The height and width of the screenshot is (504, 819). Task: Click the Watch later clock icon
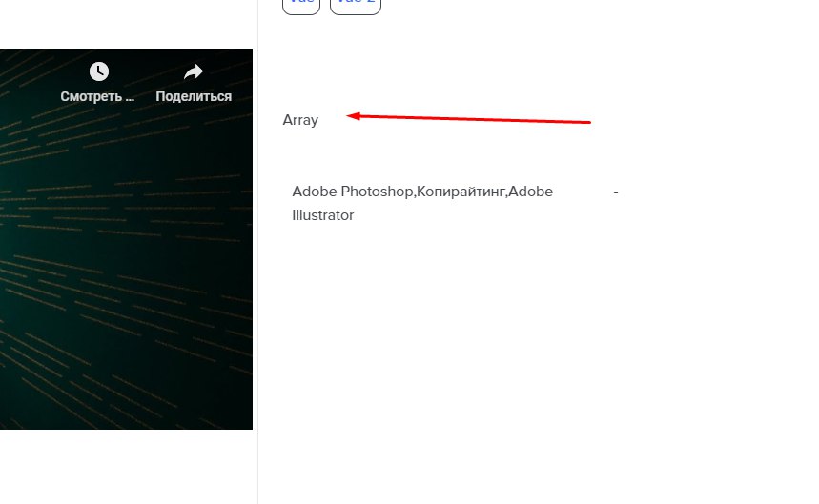99,71
